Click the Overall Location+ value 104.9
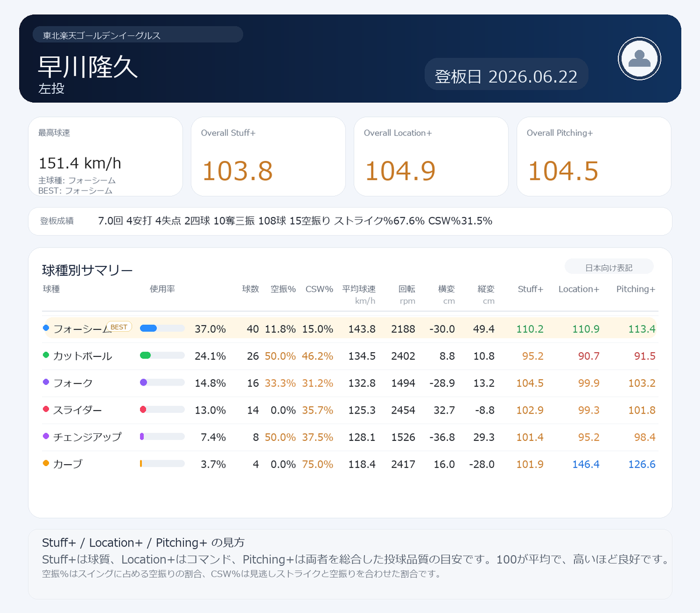 coord(400,171)
